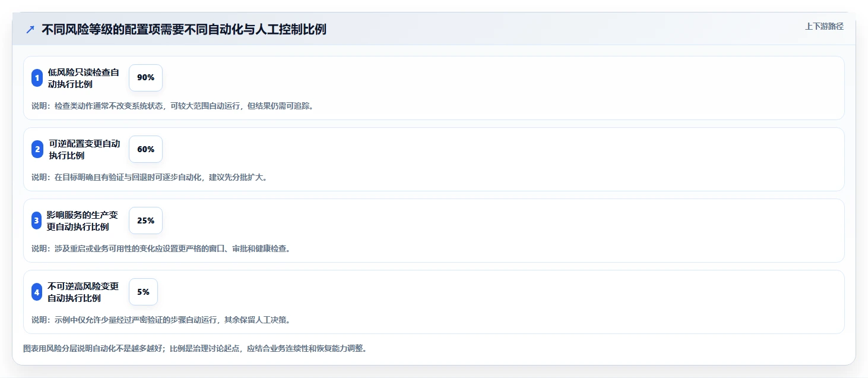The width and height of the screenshot is (868, 378).
Task: Click the 上下游路径 label in header
Action: (824, 26)
